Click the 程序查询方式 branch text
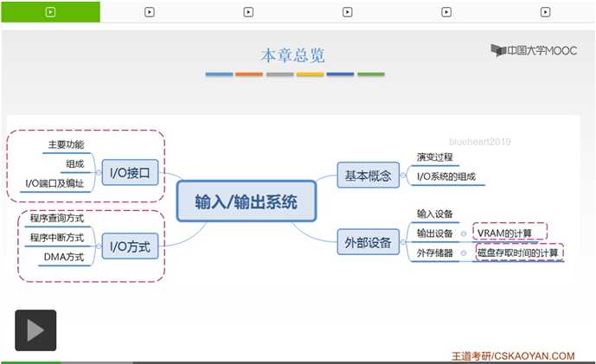596x364 pixels. 57,218
